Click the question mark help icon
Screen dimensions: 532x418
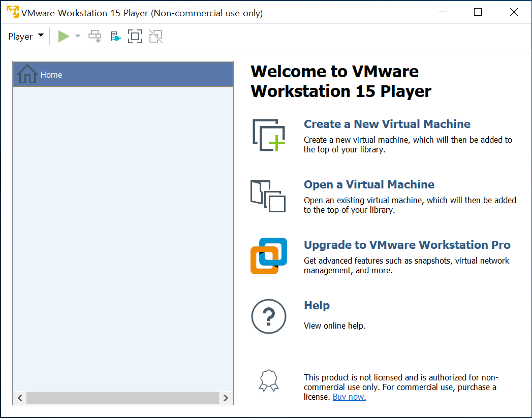[269, 316]
